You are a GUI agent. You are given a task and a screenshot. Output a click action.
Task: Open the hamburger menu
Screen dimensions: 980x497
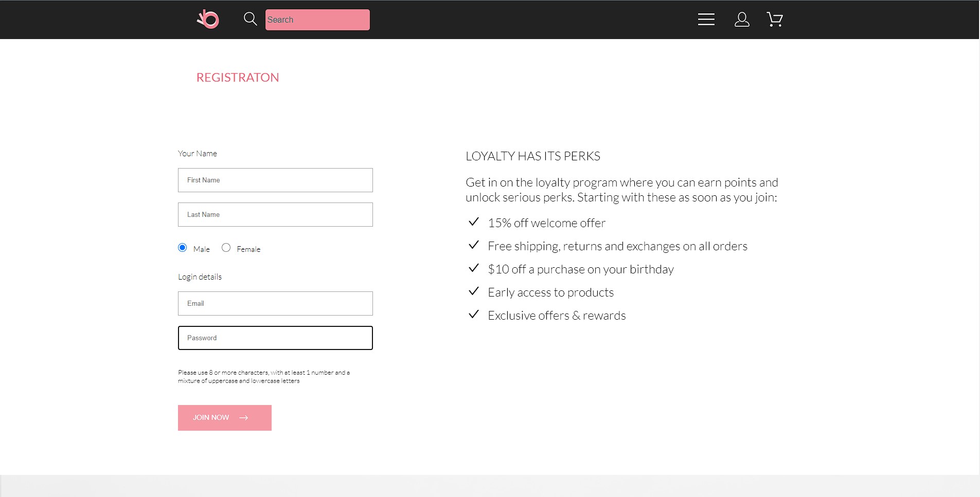pyautogui.click(x=706, y=20)
